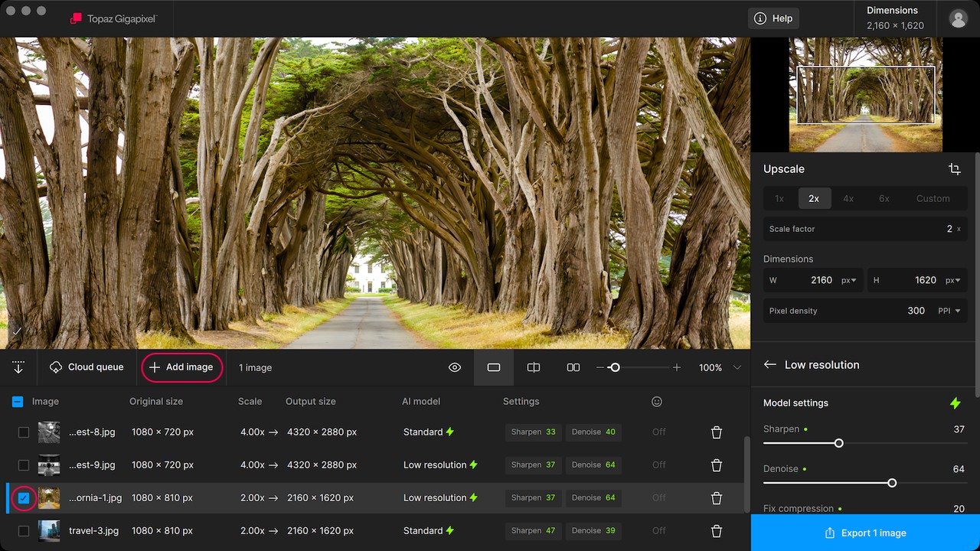
Task: Check the travel-3.jpg checkbox
Action: point(24,531)
